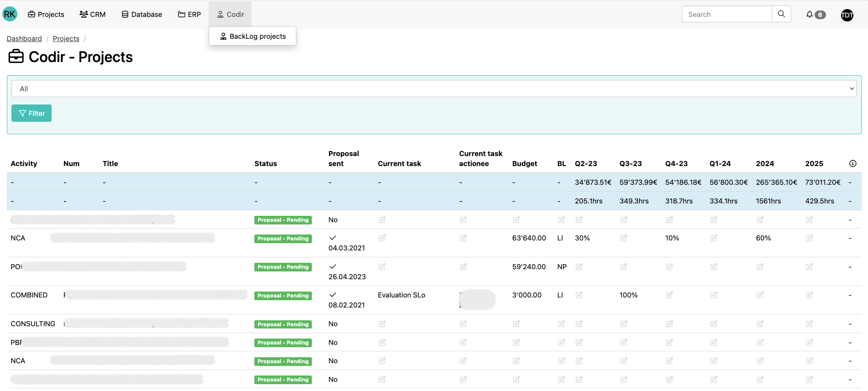Edit Q2-23 value in Evaluation SLo row
This screenshot has height=391, width=868.
pos(579,295)
